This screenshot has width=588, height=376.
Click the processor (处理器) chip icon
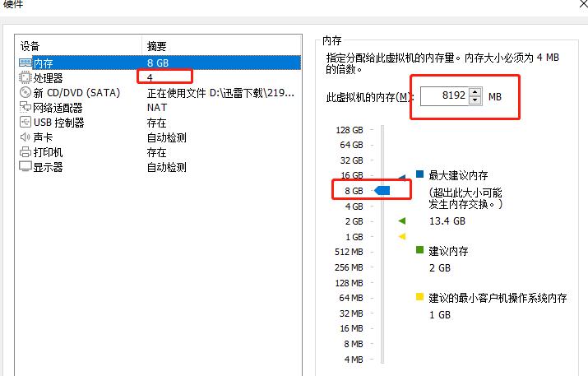click(x=25, y=77)
